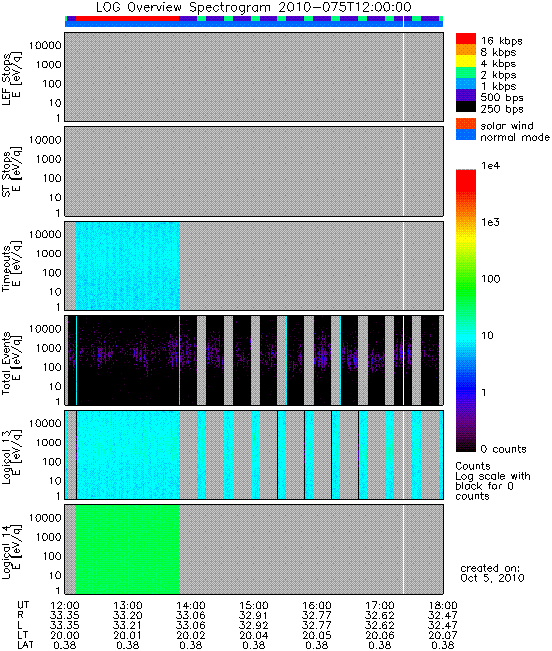Click the 1e4 colorbar tick label
552x651 pixels.
tap(491, 166)
